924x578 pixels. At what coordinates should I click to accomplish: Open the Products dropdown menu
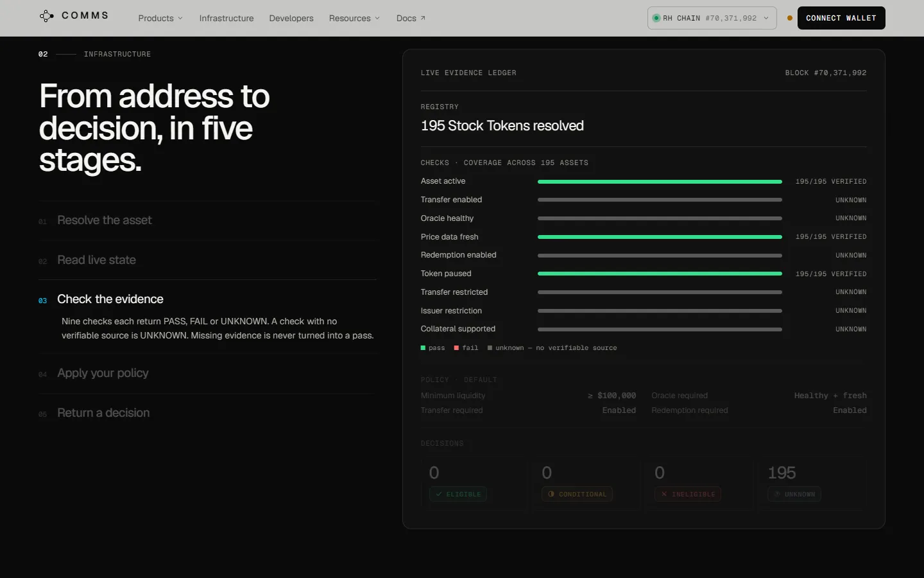(x=160, y=18)
